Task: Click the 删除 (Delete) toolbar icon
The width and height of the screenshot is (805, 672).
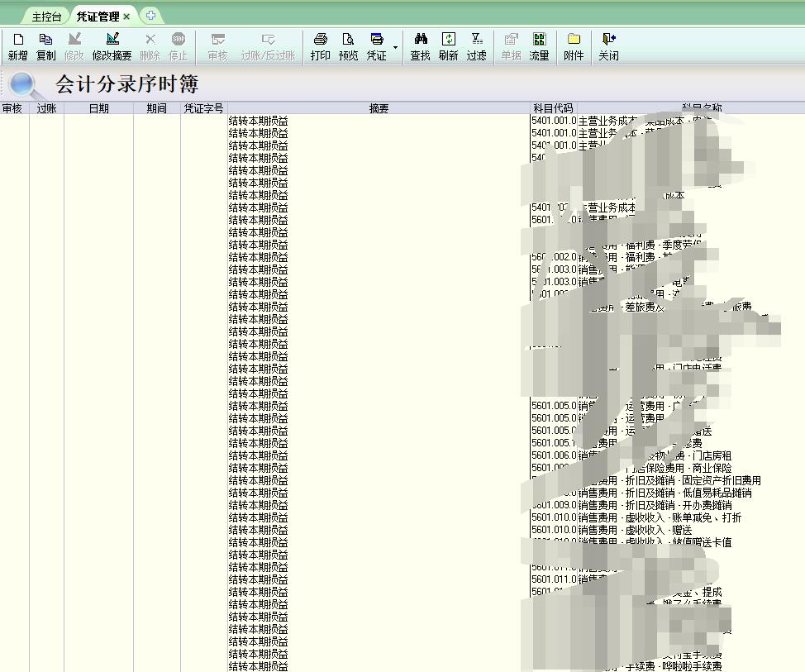Action: click(x=150, y=47)
